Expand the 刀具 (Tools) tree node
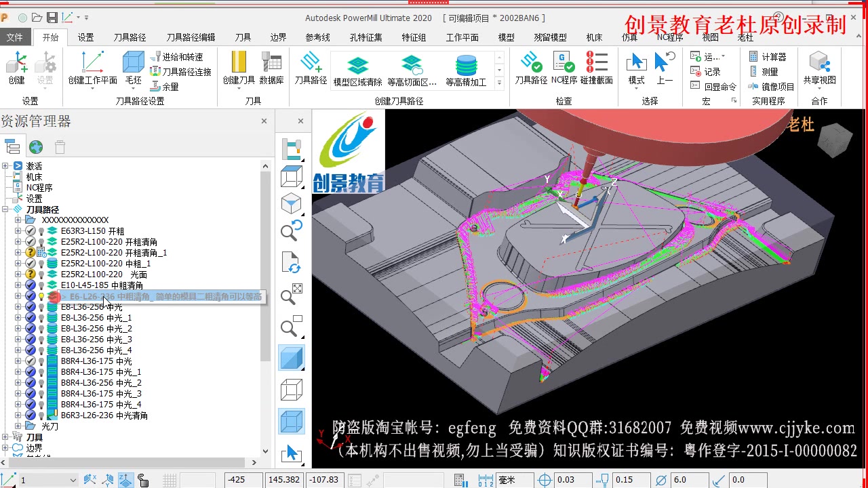This screenshot has height=488, width=868. (x=5, y=437)
